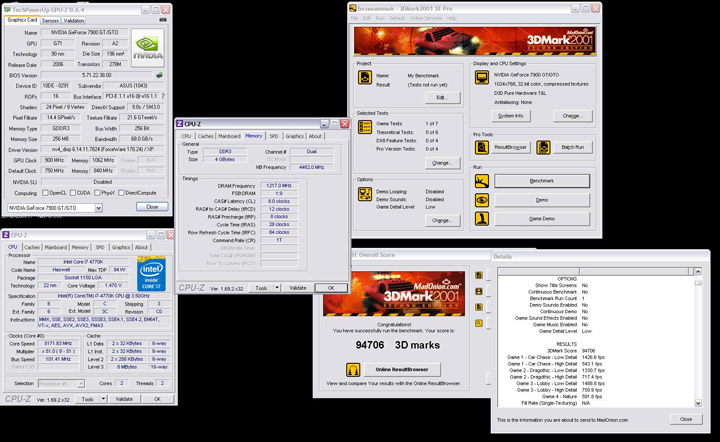Click the Game Demo button
The height and width of the screenshot is (442, 720).
tap(542, 219)
